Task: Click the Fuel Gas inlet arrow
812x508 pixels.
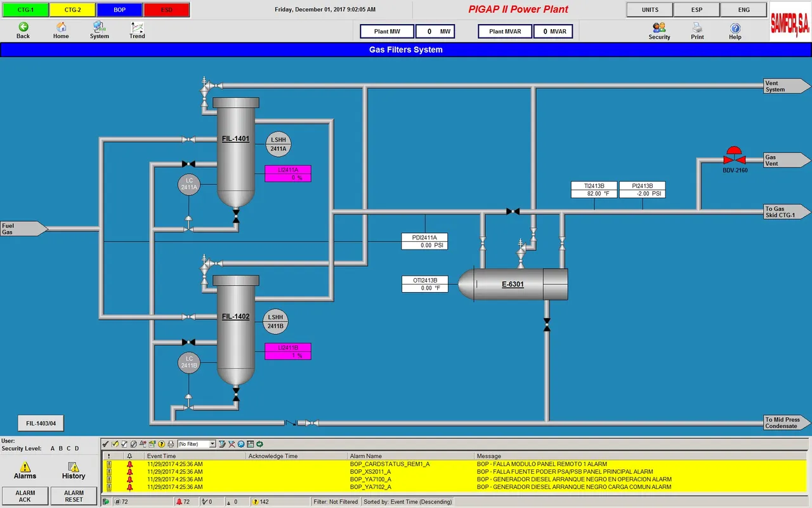Action: click(24, 229)
